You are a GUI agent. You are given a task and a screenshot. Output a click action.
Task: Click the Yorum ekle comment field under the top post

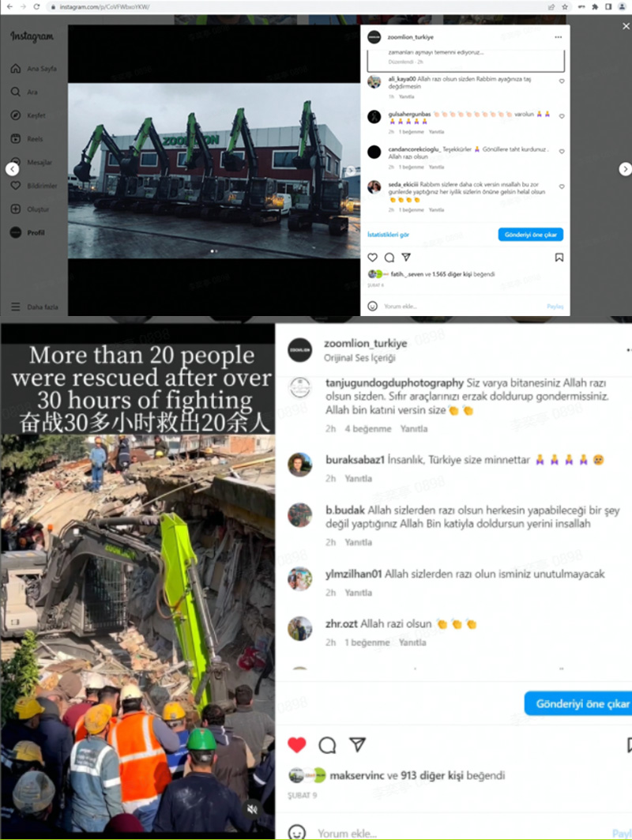461,307
